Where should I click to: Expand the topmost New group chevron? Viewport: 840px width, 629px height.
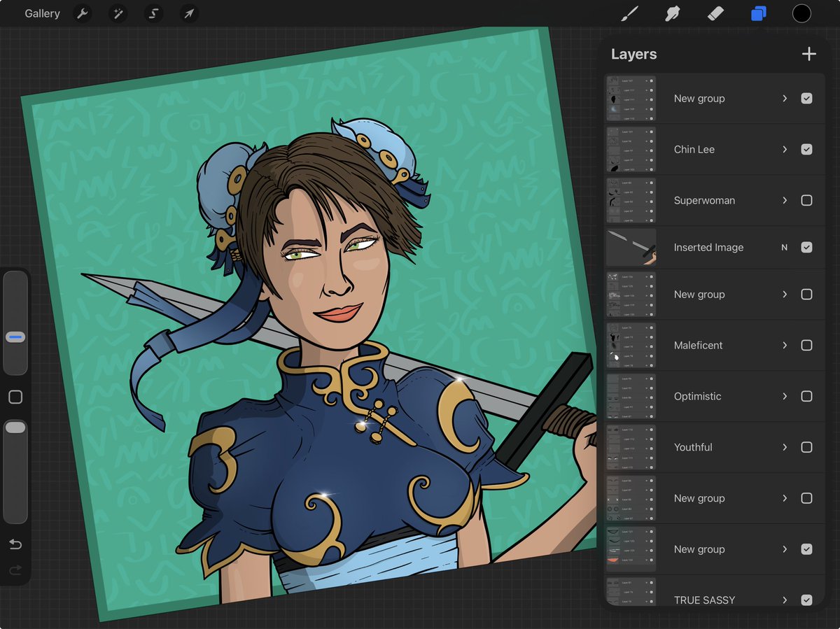coord(785,99)
